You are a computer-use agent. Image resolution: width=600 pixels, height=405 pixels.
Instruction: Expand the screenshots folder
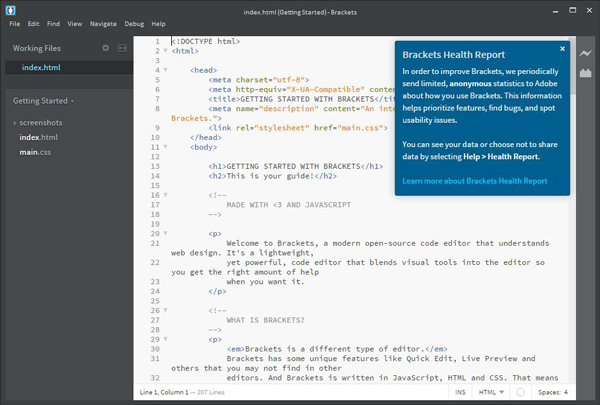point(15,123)
